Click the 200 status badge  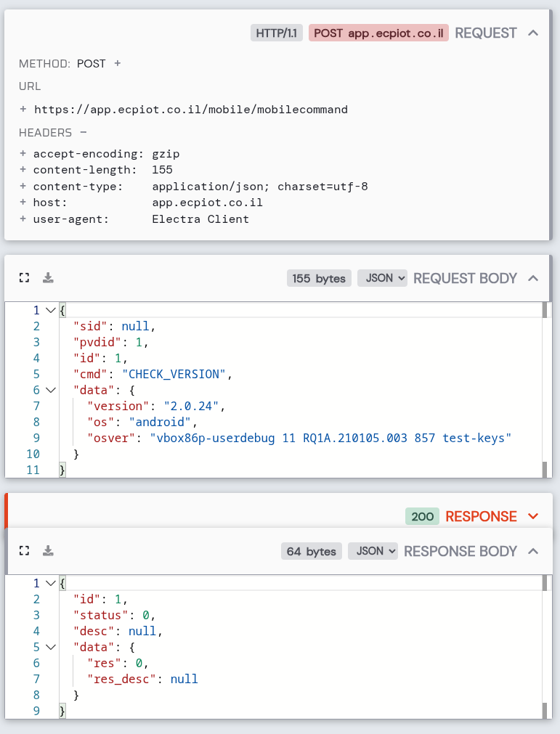[422, 516]
